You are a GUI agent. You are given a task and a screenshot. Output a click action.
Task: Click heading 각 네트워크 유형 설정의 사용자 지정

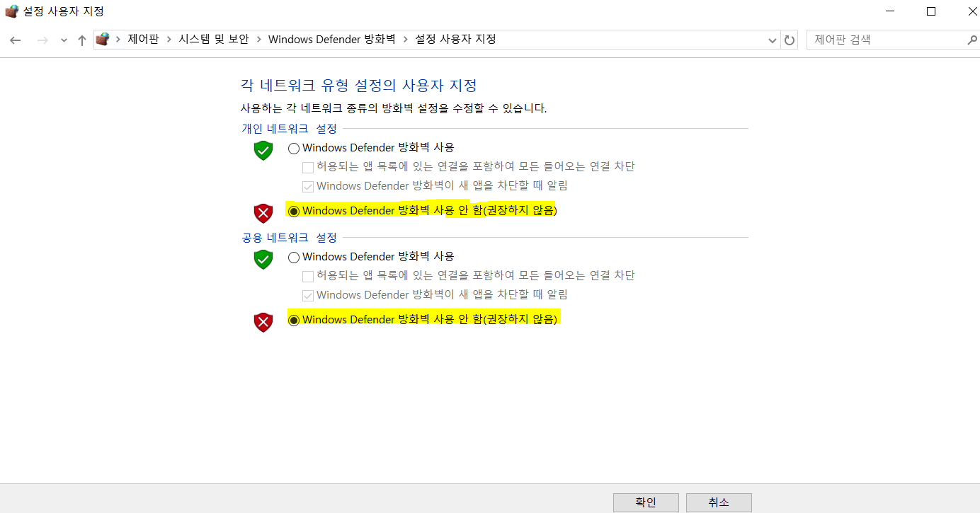pos(359,86)
